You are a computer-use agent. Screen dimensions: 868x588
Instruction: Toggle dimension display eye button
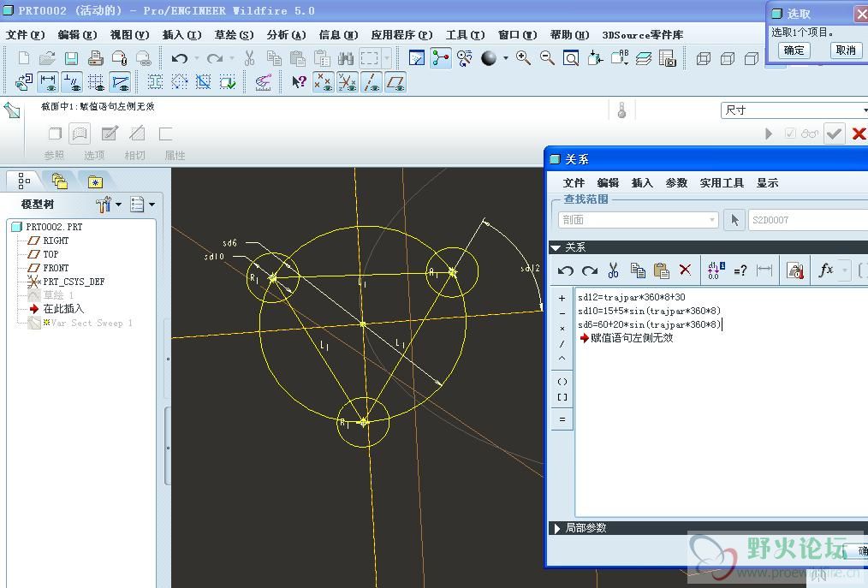48,82
